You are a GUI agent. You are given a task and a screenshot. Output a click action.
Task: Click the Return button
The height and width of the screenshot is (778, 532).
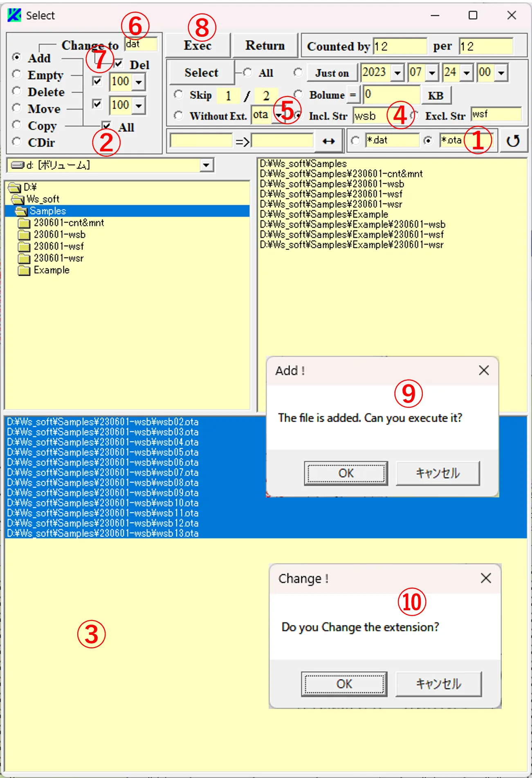pos(265,45)
